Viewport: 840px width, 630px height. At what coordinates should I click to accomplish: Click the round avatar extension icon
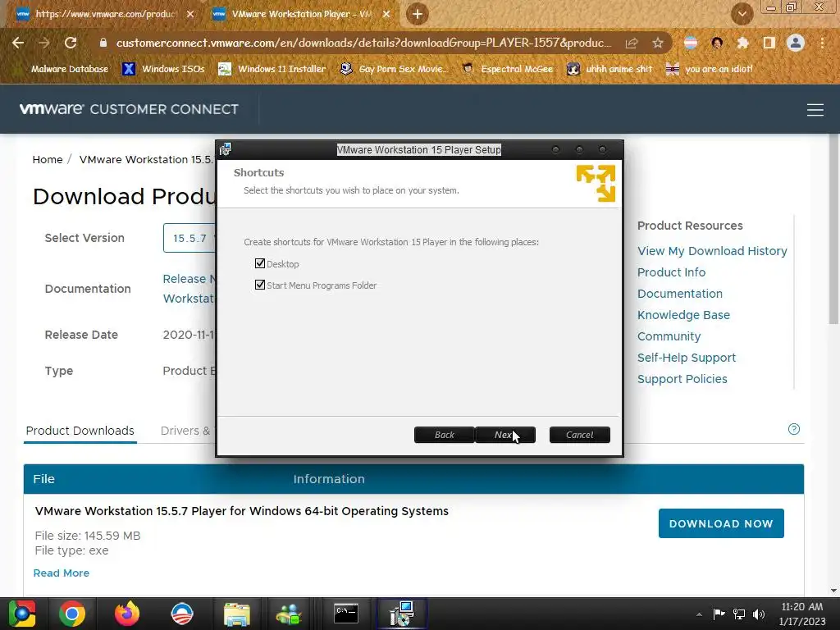[x=717, y=43]
